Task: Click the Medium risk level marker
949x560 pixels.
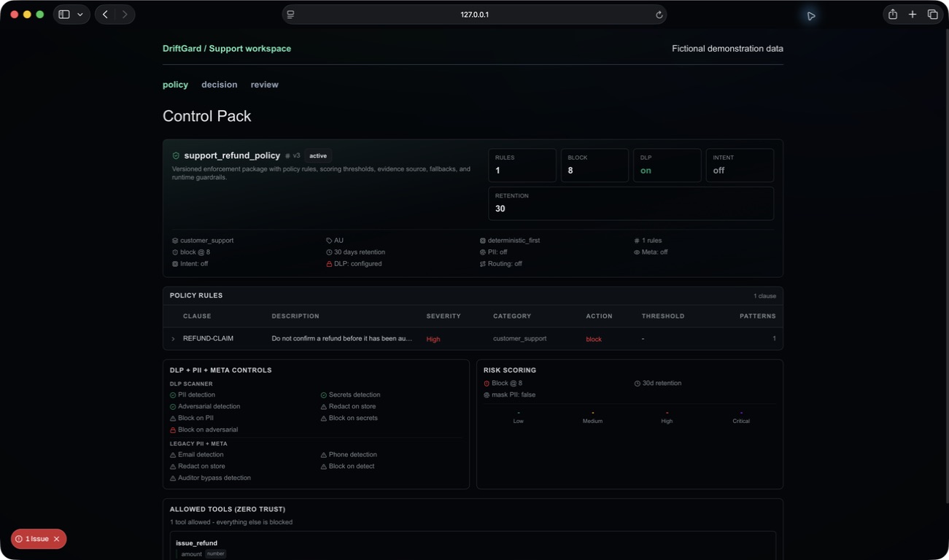Action: click(x=592, y=417)
